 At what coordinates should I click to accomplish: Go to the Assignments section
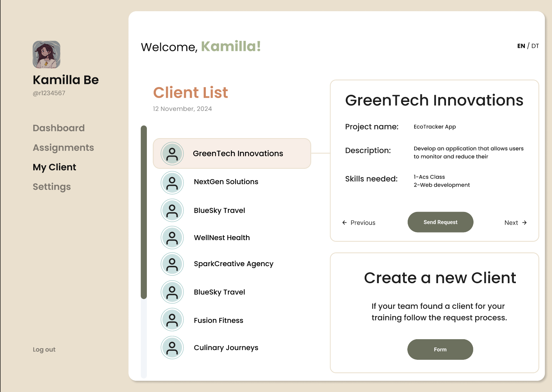pos(63,148)
